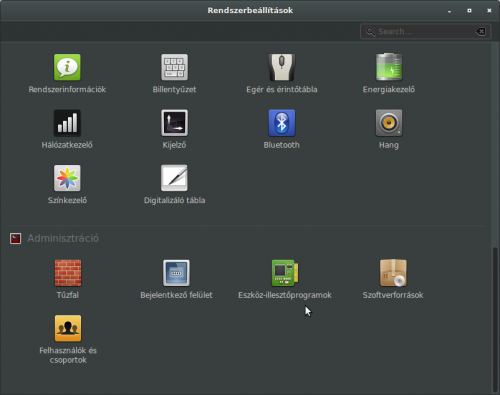500x395 pixels.
Task: Click the Színkezelő text label
Action: [x=67, y=200]
